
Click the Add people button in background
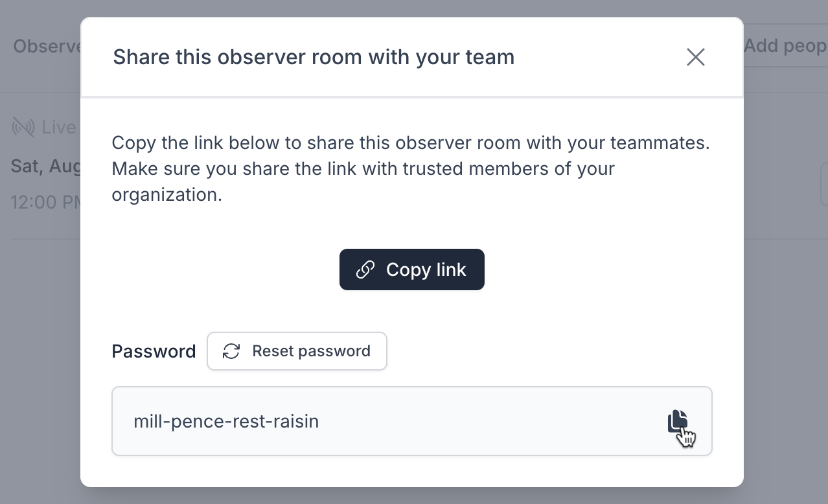click(x=785, y=46)
